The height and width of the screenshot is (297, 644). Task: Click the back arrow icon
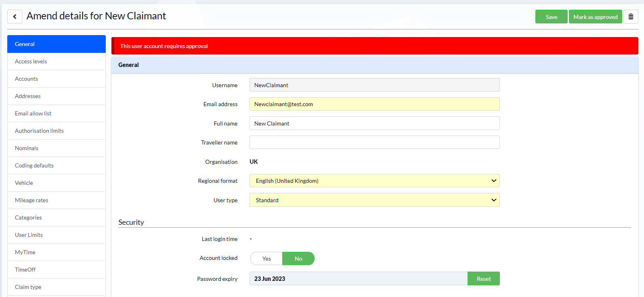pos(15,17)
